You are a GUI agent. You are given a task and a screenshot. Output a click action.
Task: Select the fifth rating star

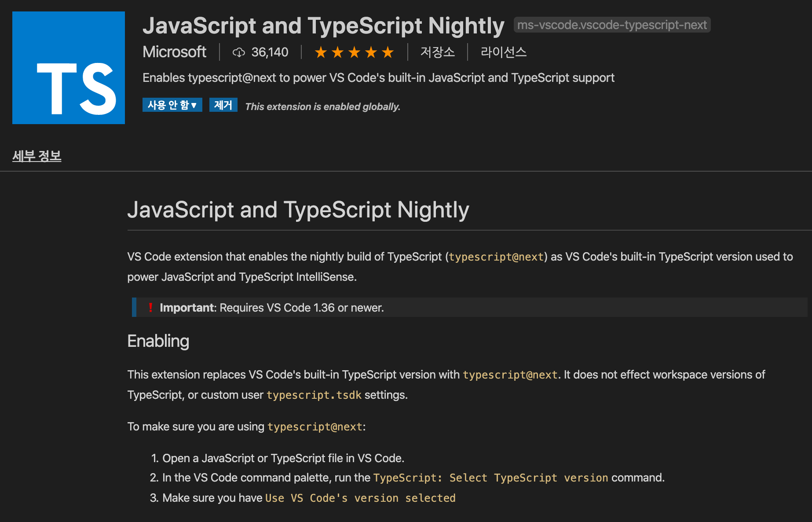(388, 52)
